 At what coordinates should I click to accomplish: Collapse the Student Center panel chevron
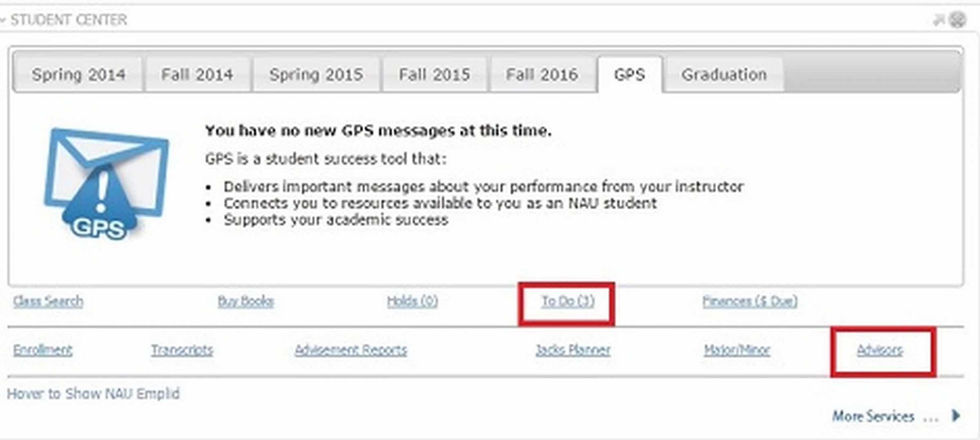(x=3, y=20)
